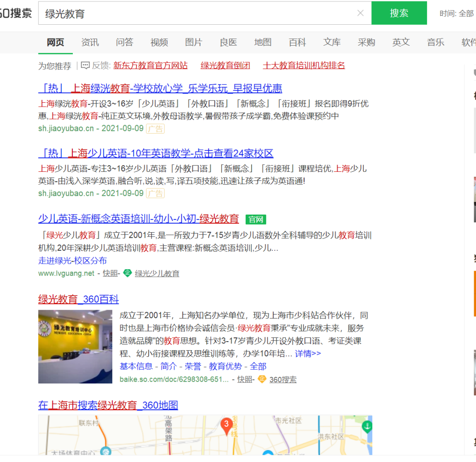Click the red map pin numbered 3

[226, 426]
